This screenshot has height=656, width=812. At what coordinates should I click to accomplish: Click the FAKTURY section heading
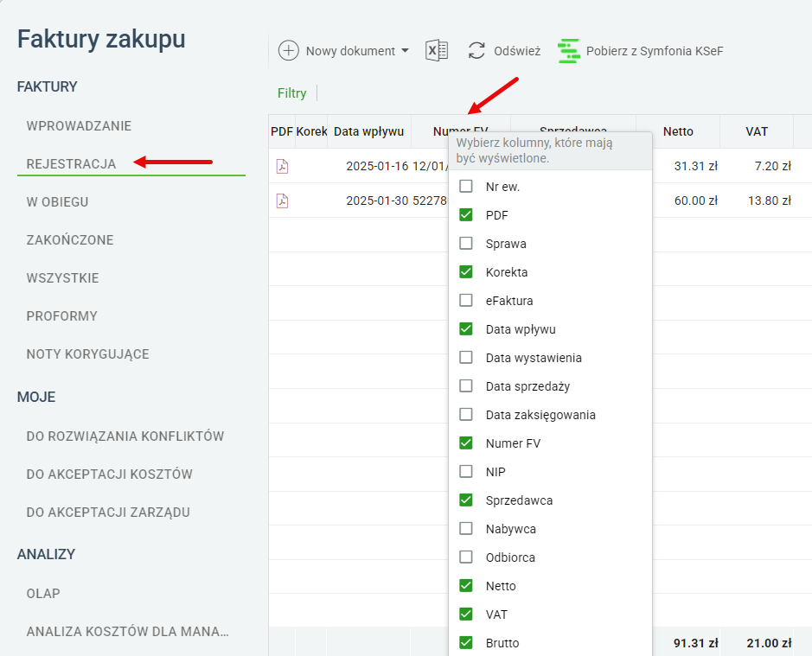47,86
